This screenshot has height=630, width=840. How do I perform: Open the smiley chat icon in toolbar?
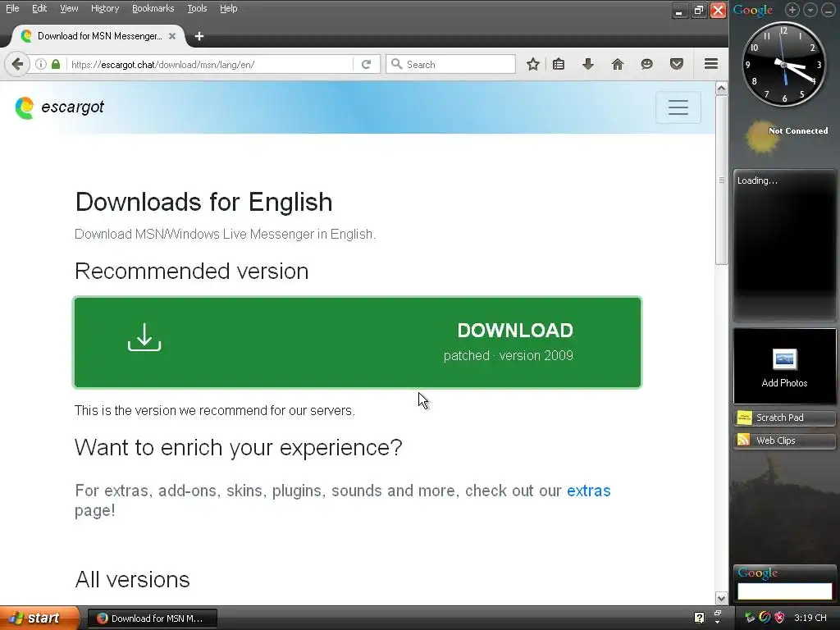[647, 64]
